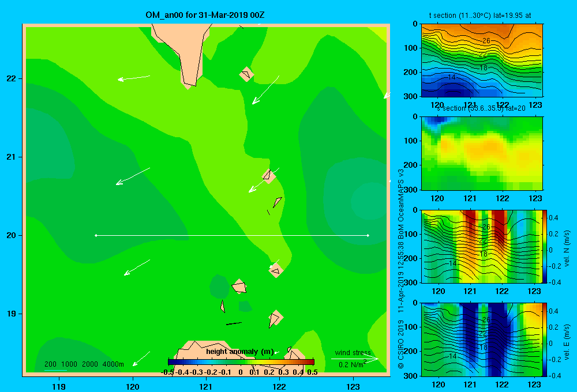577x392 pixels.
Task: Click the '14' contour label in temperature section
Action: (x=452, y=77)
